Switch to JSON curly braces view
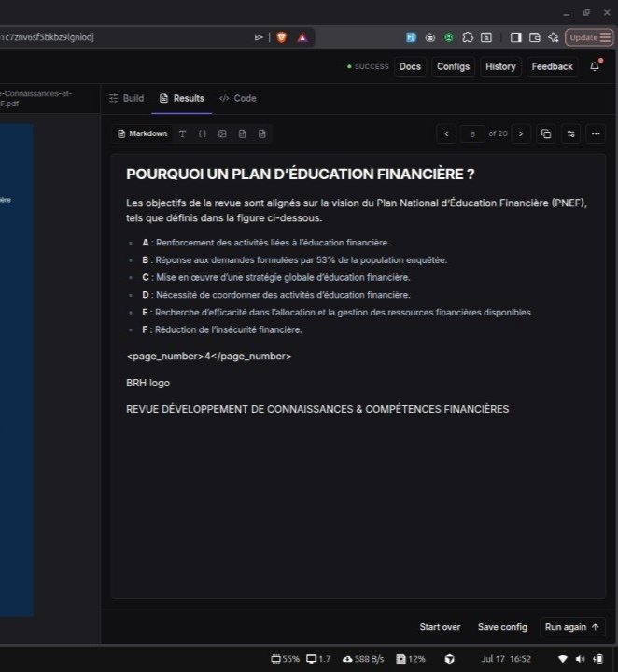This screenshot has width=618, height=672. click(x=203, y=133)
